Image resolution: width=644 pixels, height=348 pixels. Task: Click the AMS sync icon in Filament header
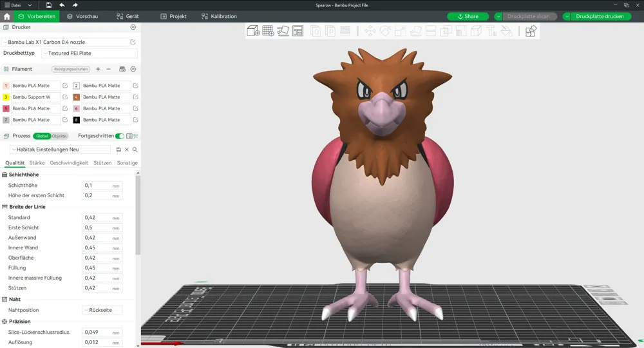click(122, 69)
